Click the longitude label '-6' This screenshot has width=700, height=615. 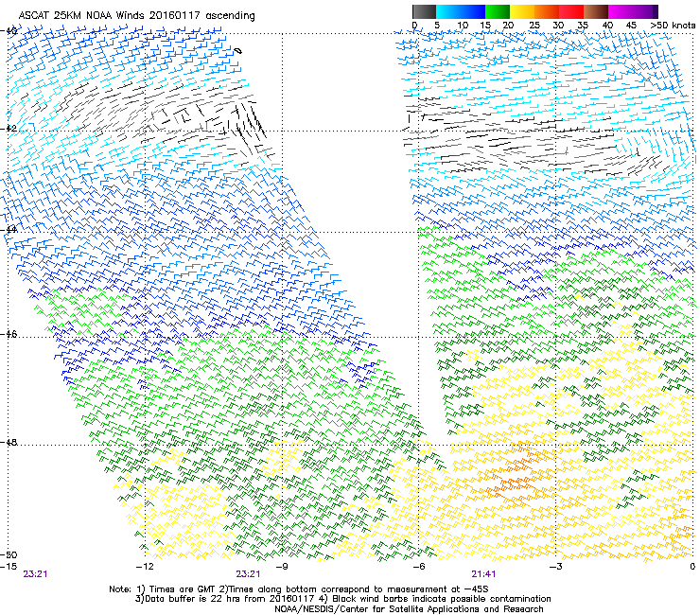click(418, 567)
